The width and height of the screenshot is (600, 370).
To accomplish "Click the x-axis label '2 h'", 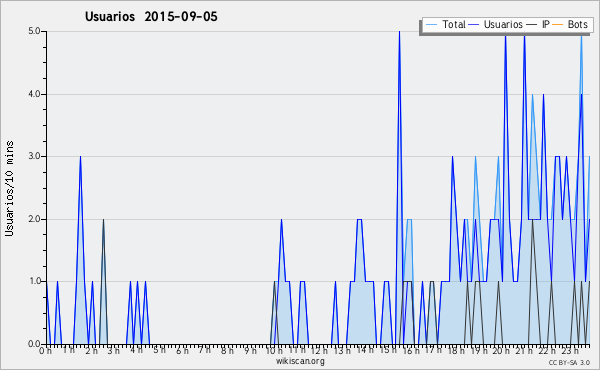I will pos(91,351).
